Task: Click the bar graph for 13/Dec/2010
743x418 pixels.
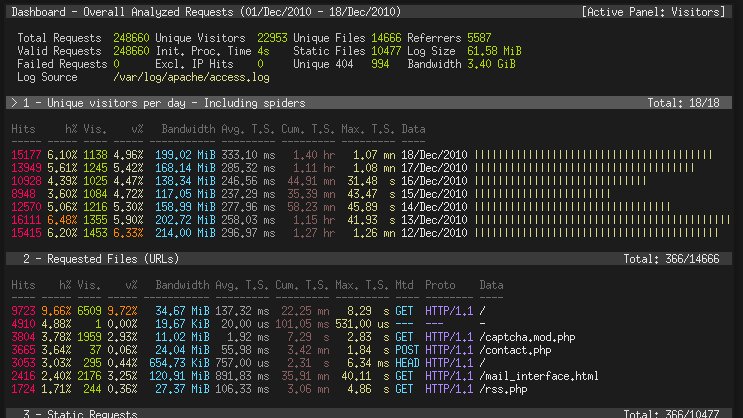Action: pyautogui.click(x=602, y=220)
